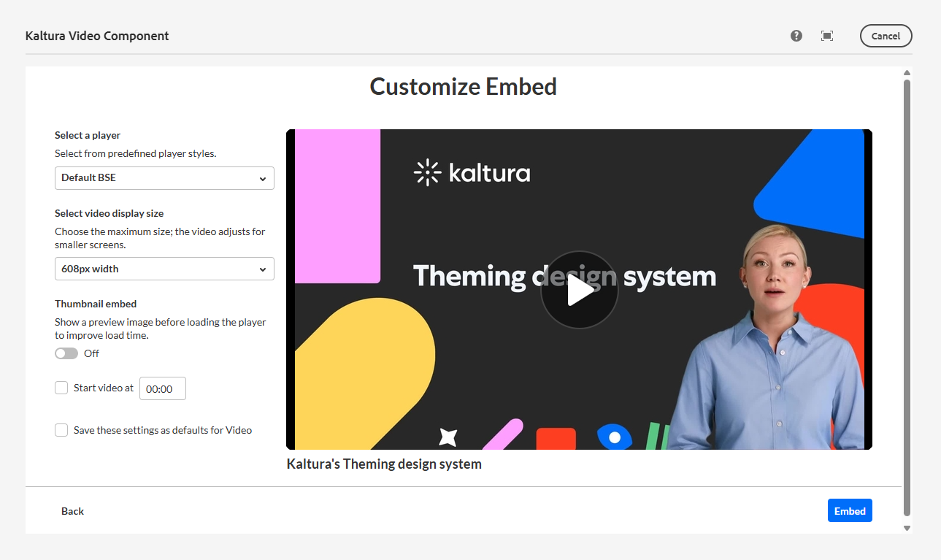Viewport: 941px width, 560px height.
Task: Click the Kaltura's Theming design system caption
Action: (384, 464)
